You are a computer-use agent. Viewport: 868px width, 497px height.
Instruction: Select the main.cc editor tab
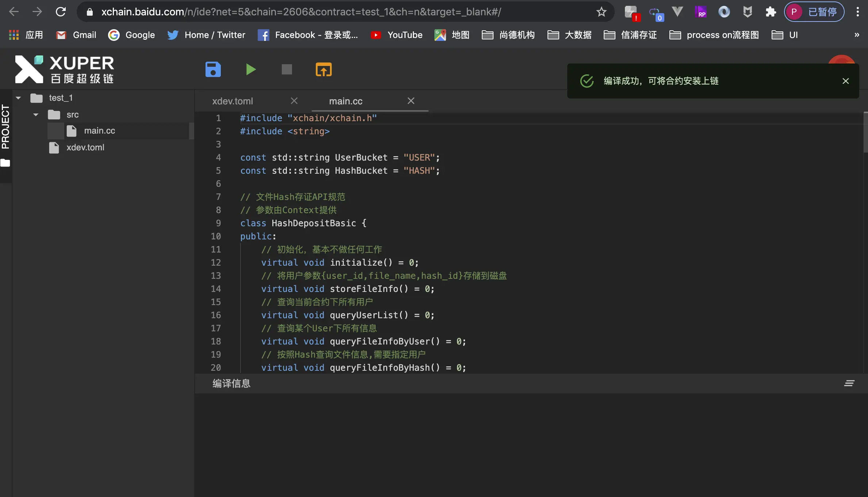[x=346, y=101]
